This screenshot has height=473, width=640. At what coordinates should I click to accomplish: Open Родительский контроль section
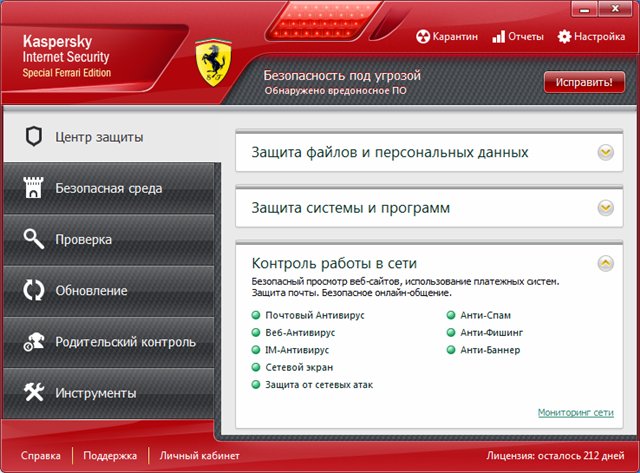pos(109,342)
